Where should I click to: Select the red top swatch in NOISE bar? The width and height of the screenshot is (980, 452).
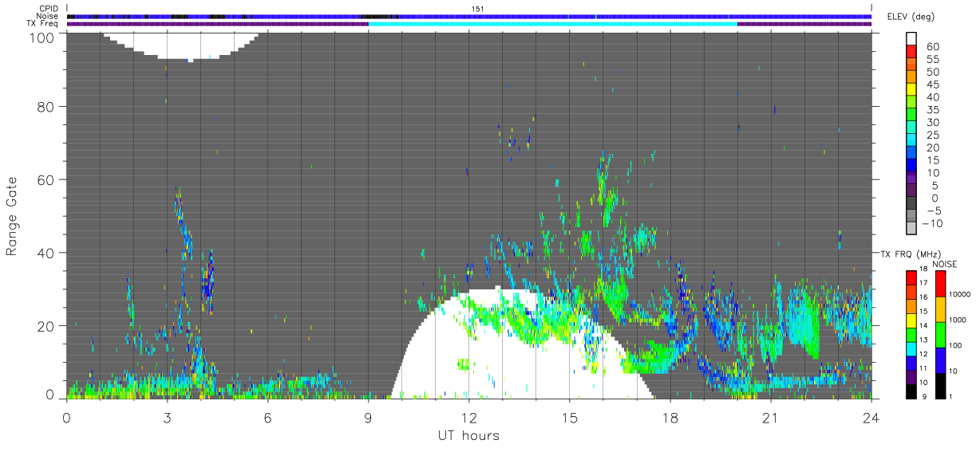click(x=939, y=284)
